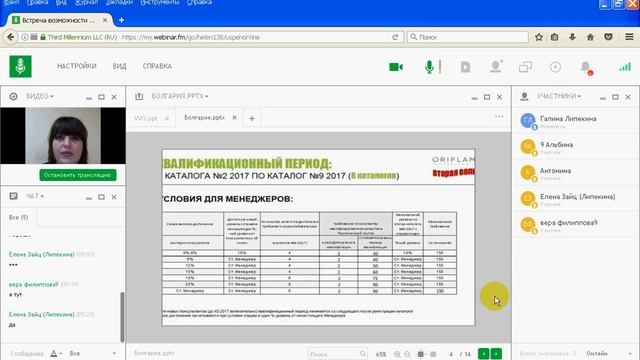This screenshot has width=640, height=360.
Task: Toggle the green microphone in the toolbar
Action: tap(429, 67)
